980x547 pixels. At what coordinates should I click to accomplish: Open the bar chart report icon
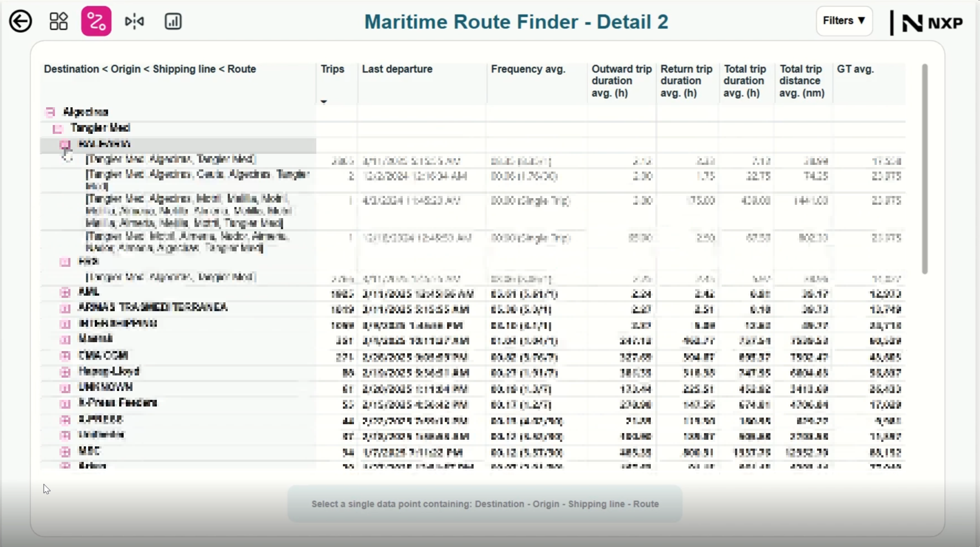(173, 21)
